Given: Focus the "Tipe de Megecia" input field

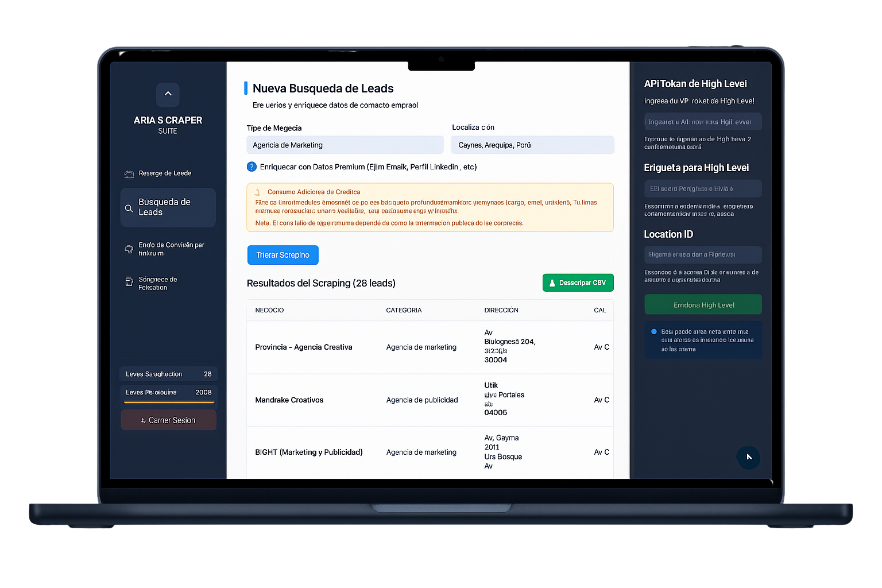Looking at the screenshot, I should tap(345, 145).
